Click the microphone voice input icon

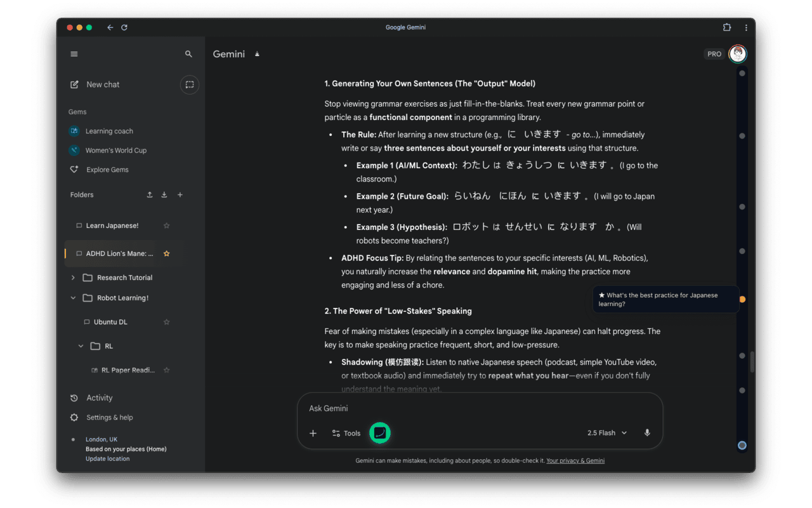[x=647, y=433]
